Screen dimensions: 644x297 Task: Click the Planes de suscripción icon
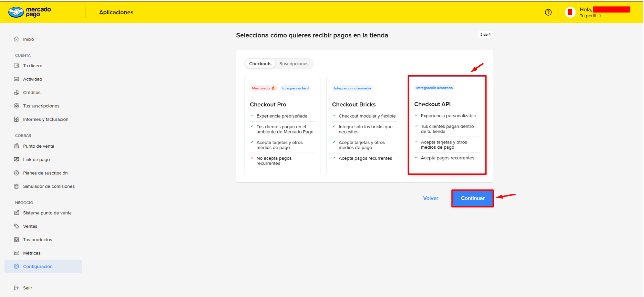click(16, 173)
